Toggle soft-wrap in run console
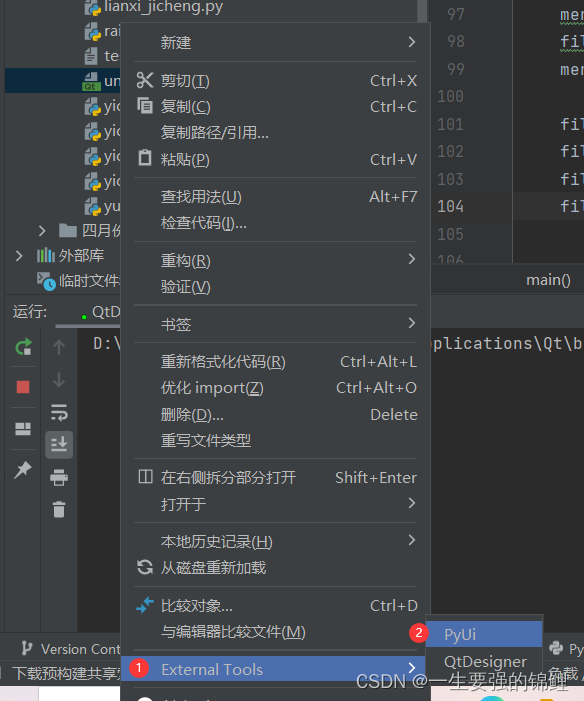 pos(59,412)
